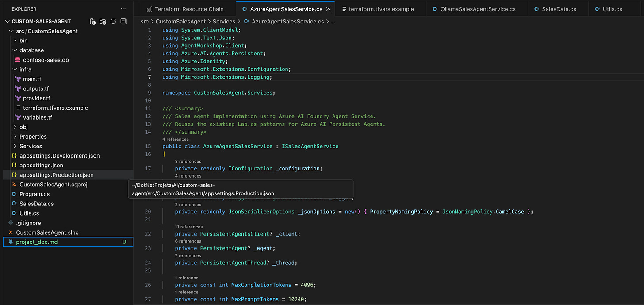Click the New Folder icon in Explorer
644x305 pixels.
click(x=103, y=21)
